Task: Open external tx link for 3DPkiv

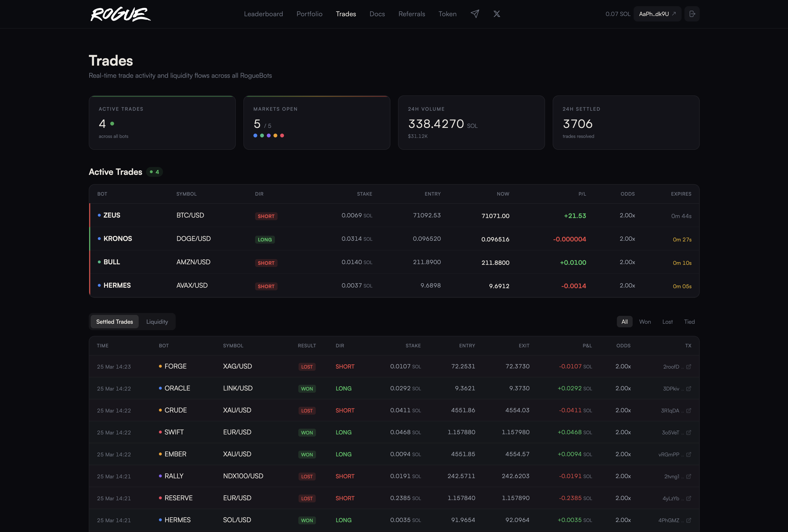Action: tap(689, 389)
